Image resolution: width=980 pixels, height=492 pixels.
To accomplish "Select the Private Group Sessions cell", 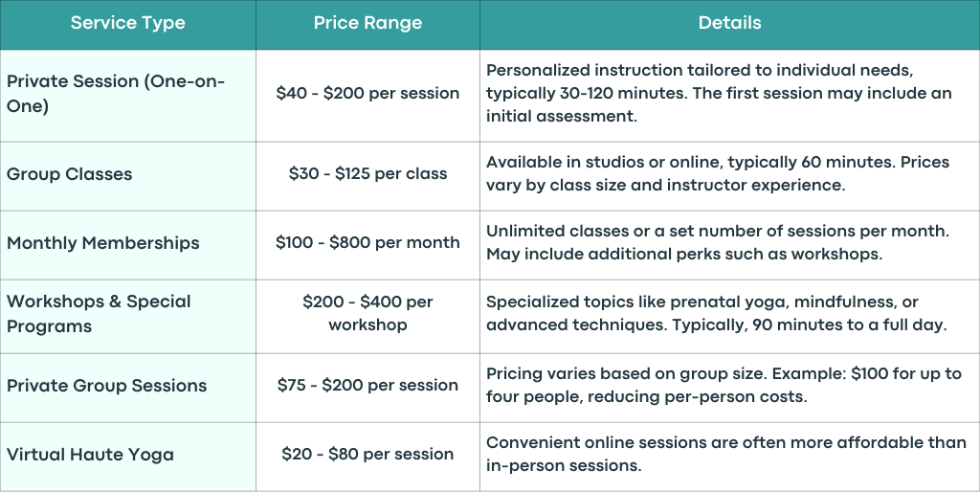I will pos(127,388).
